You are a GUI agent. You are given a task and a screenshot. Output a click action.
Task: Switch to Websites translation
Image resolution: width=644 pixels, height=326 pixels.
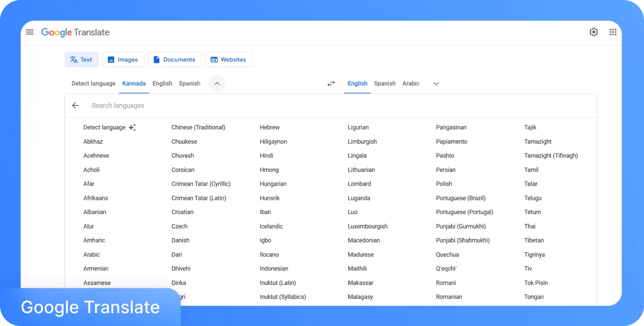(229, 60)
